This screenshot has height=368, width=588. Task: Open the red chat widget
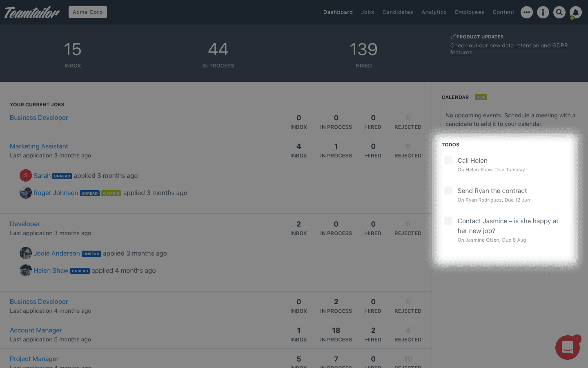(568, 348)
